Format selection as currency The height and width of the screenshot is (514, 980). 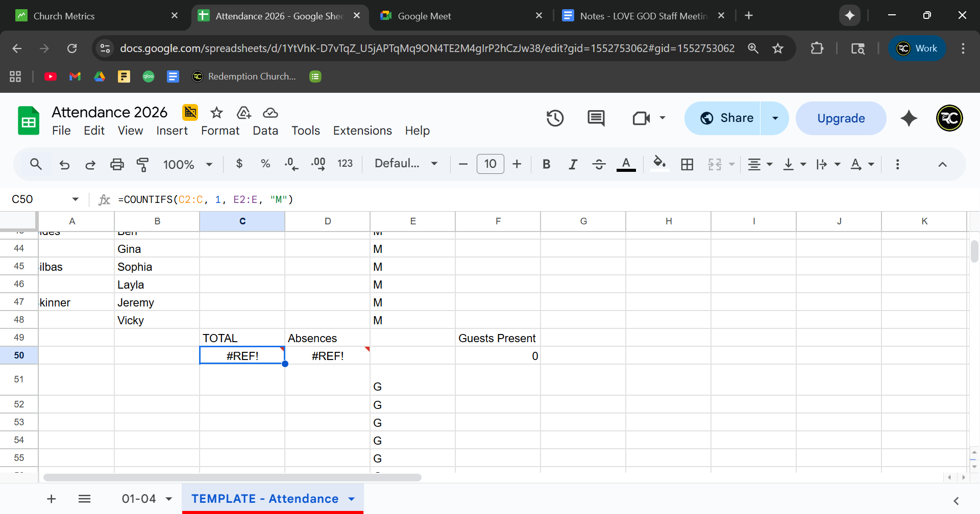click(239, 164)
